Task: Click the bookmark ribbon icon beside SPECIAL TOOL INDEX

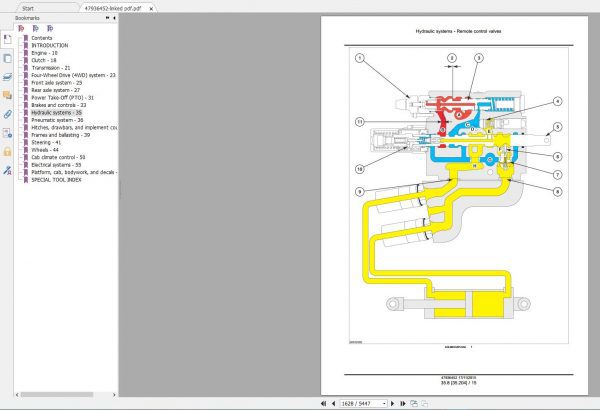Action: pos(26,180)
